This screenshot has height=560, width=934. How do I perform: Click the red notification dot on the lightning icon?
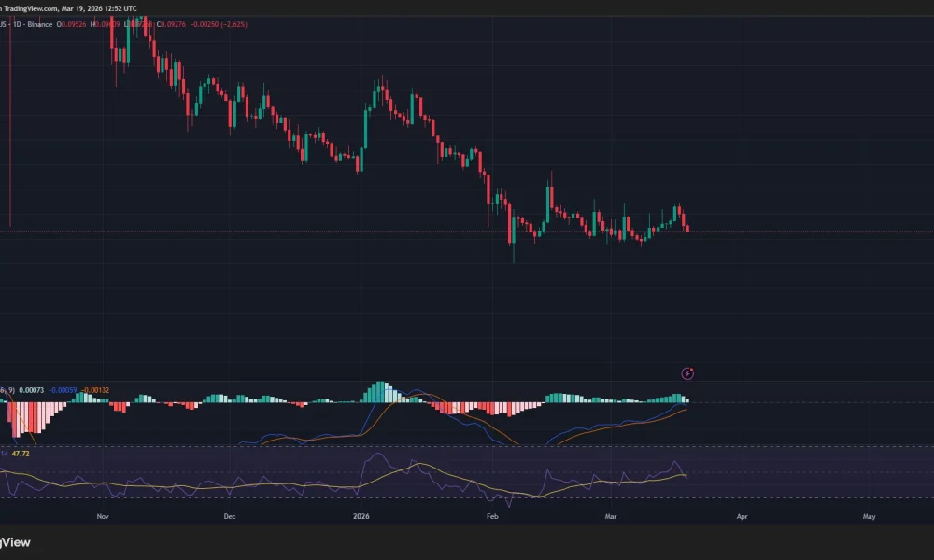[692, 368]
